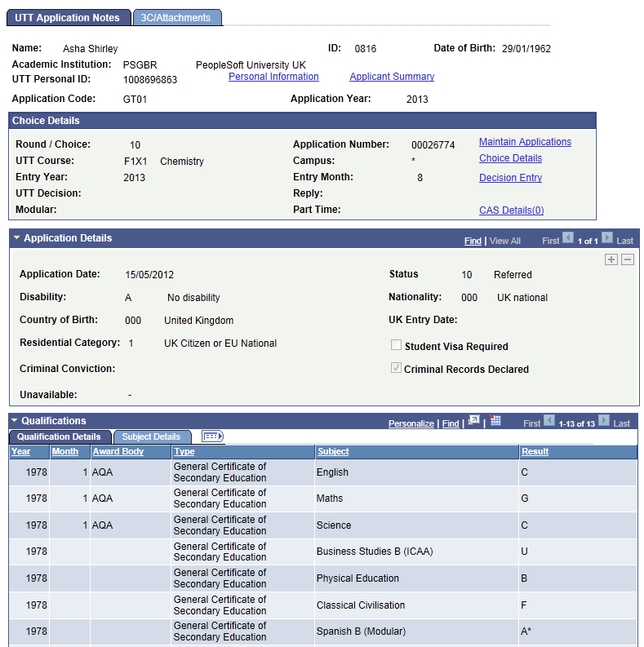Select Subject Details grid tab
The width and height of the screenshot is (644, 647).
click(152, 437)
